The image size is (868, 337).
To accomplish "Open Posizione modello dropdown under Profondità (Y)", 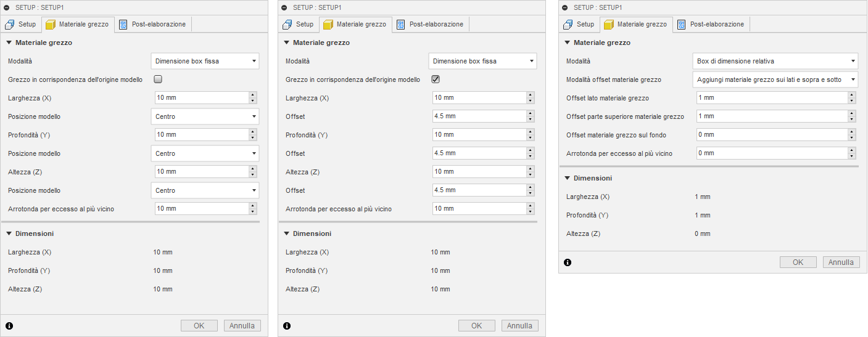I will coord(205,153).
